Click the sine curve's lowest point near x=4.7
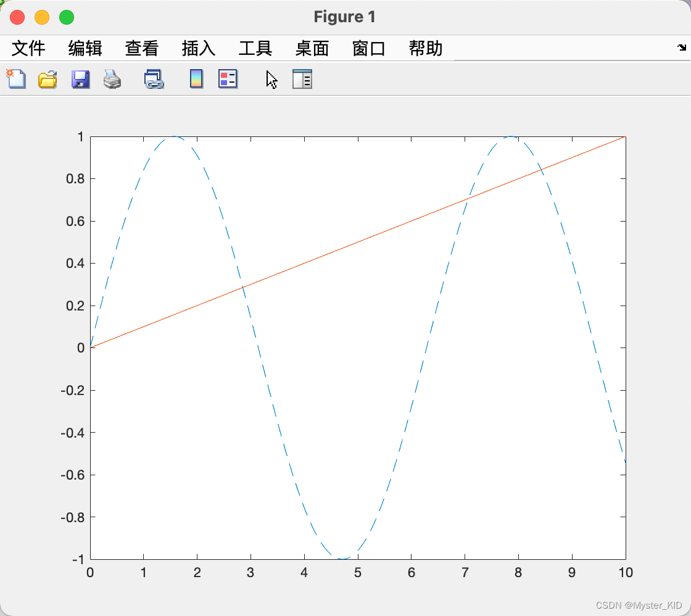This screenshot has width=691, height=616. [342, 559]
